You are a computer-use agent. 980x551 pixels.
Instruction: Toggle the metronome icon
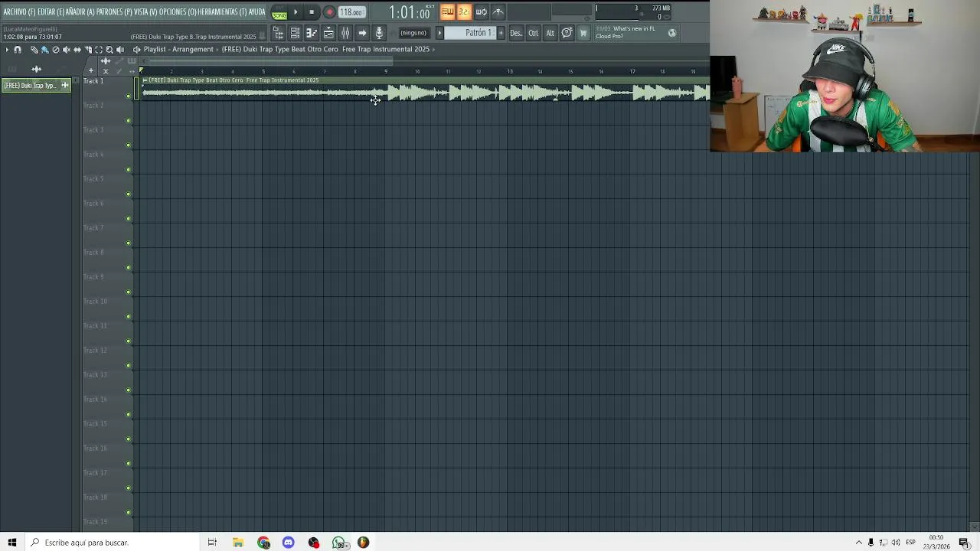[498, 12]
